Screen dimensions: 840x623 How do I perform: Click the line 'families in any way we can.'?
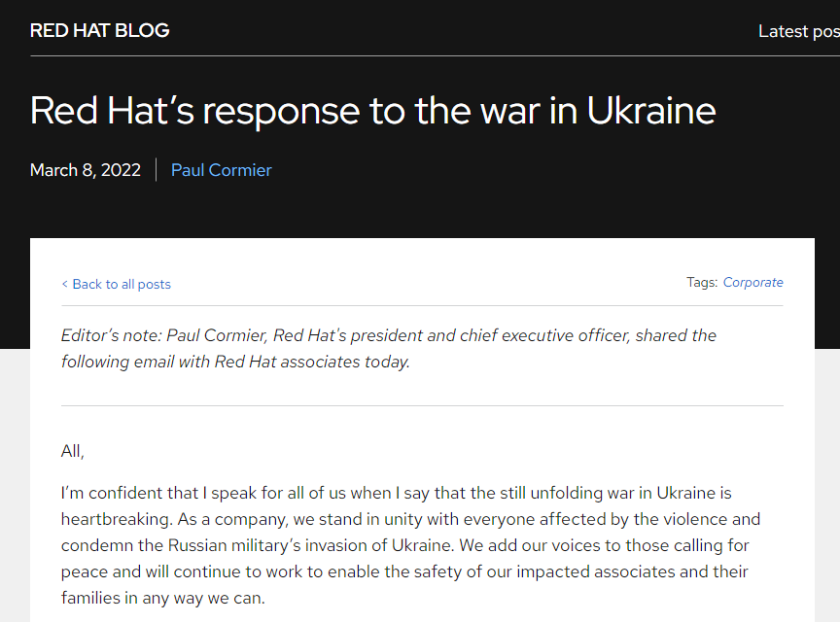[163, 598]
